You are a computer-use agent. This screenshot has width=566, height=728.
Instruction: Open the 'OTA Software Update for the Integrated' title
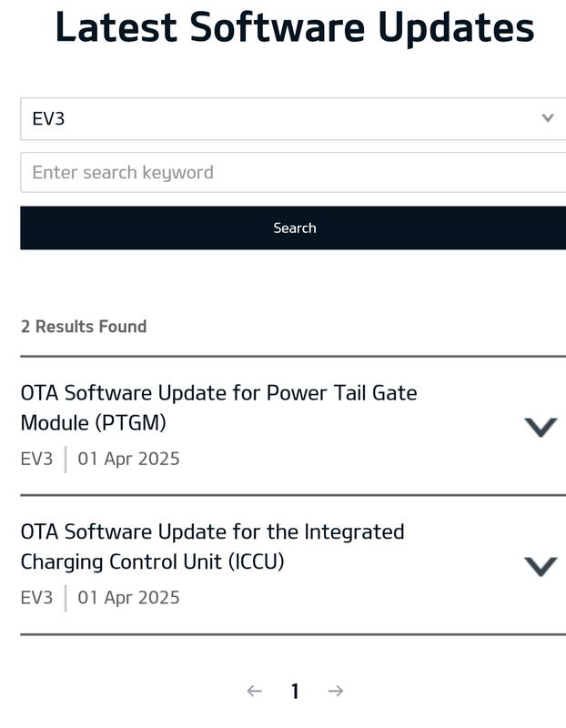click(212, 531)
